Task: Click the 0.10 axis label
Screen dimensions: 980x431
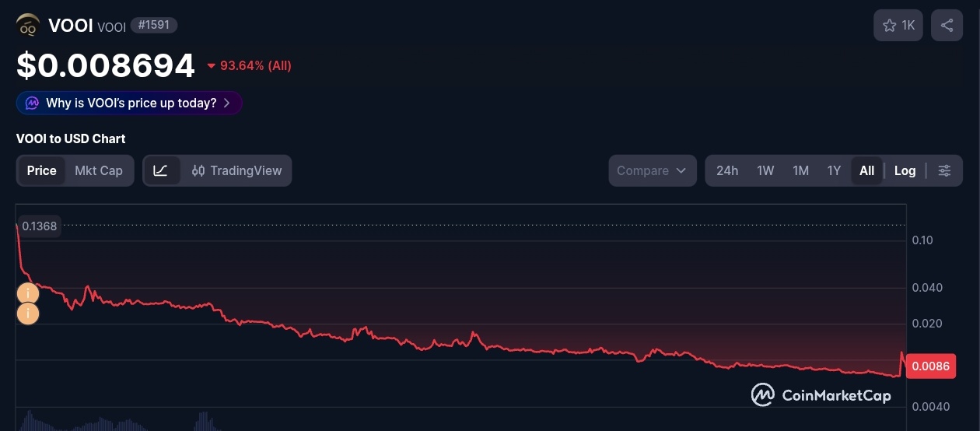Action: 922,240
